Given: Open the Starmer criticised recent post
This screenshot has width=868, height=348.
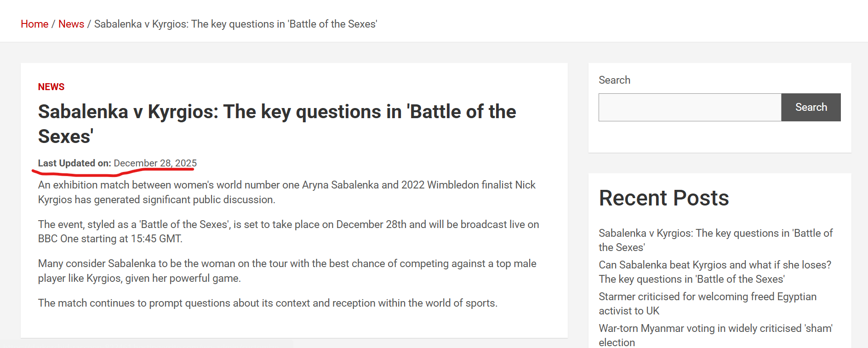Looking at the screenshot, I should (707, 303).
